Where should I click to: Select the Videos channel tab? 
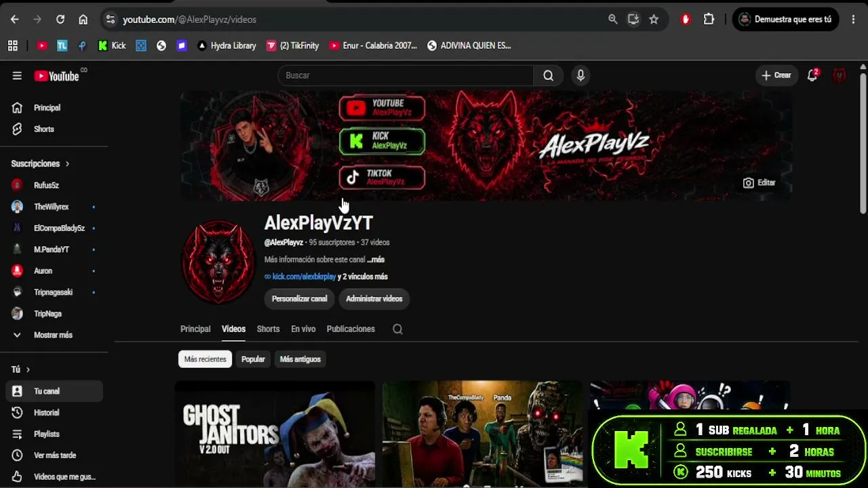[x=233, y=329]
